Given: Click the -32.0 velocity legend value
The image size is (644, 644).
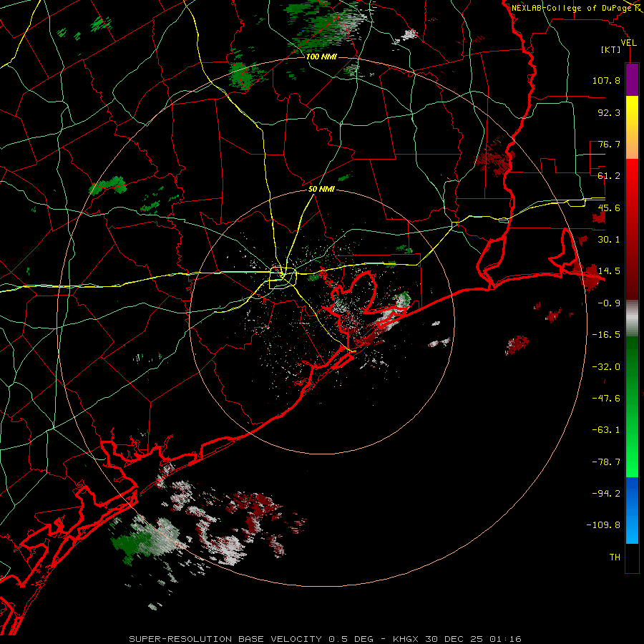Looking at the screenshot, I should pyautogui.click(x=606, y=367).
